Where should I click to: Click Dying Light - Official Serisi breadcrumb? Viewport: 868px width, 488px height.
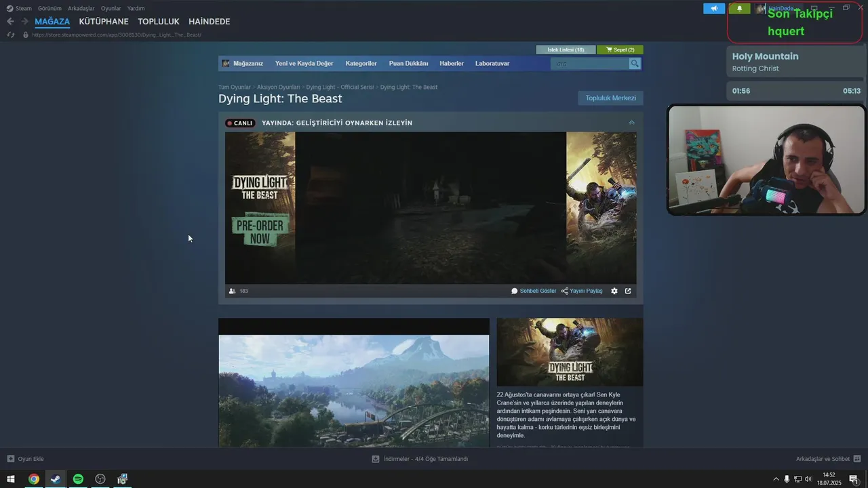(x=340, y=87)
